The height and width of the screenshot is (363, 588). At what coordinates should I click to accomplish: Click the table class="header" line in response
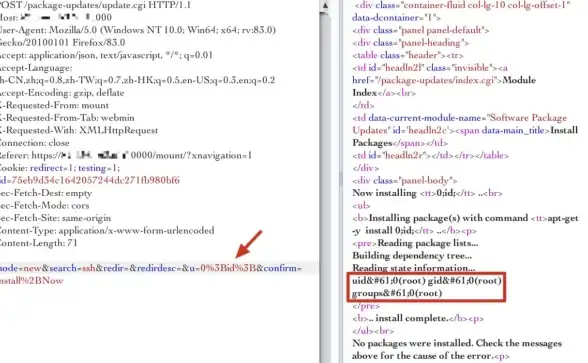[408, 55]
